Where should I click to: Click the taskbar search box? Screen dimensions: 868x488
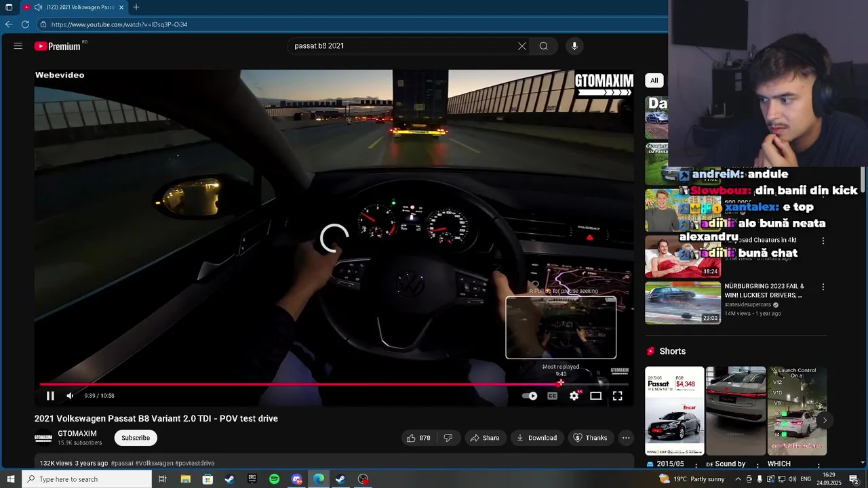pos(85,479)
